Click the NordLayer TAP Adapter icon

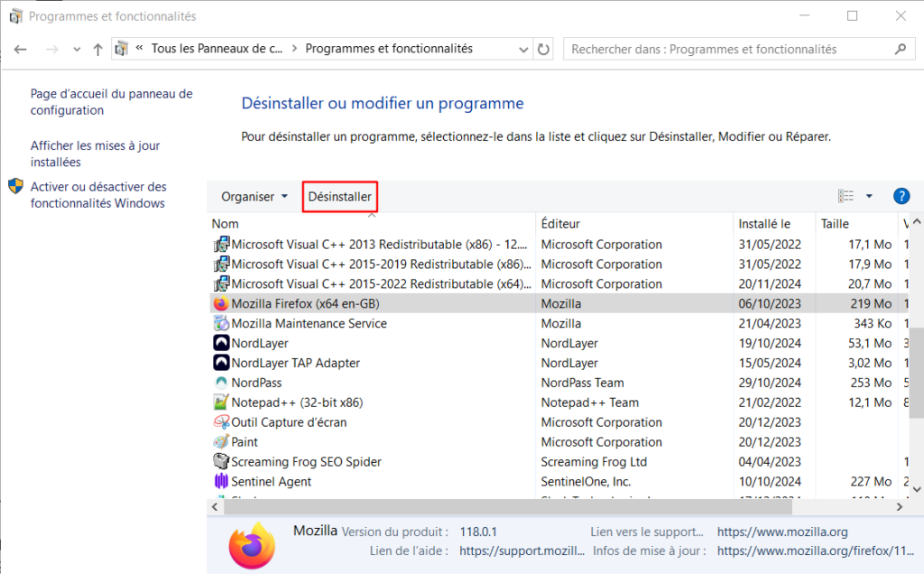point(221,363)
